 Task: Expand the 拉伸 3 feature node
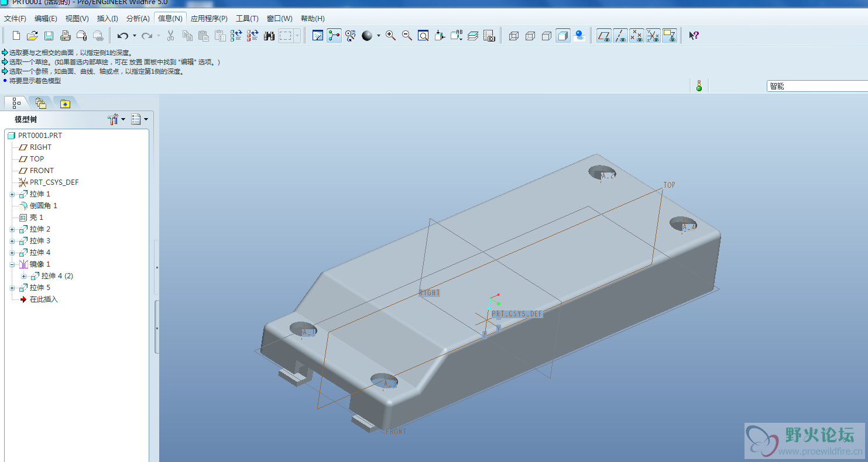coord(12,241)
